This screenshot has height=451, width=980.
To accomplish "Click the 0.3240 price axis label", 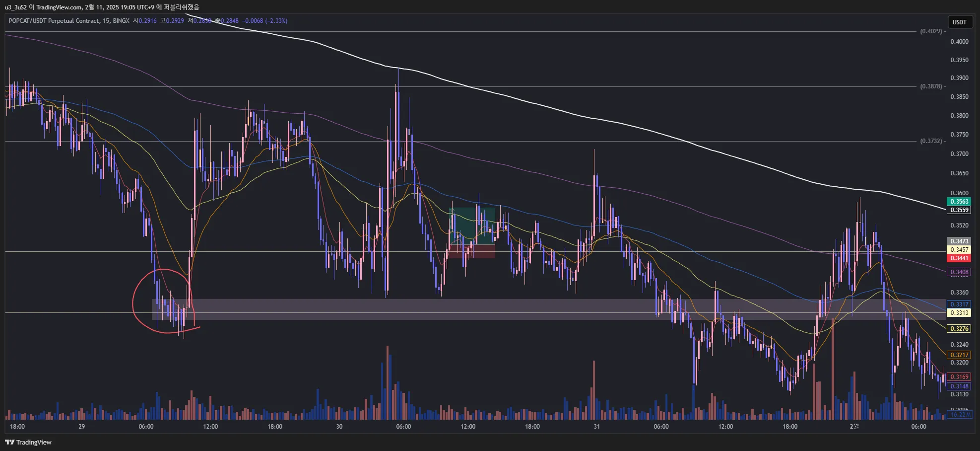I will point(959,344).
